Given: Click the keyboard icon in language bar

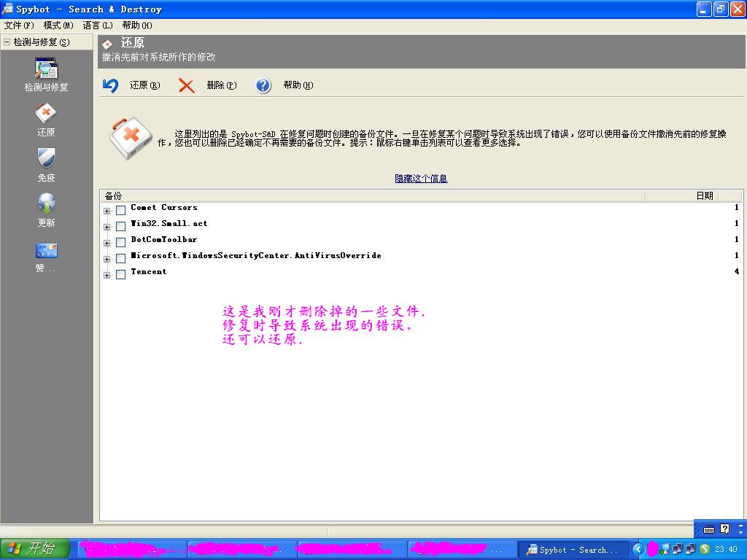Looking at the screenshot, I should [x=709, y=529].
